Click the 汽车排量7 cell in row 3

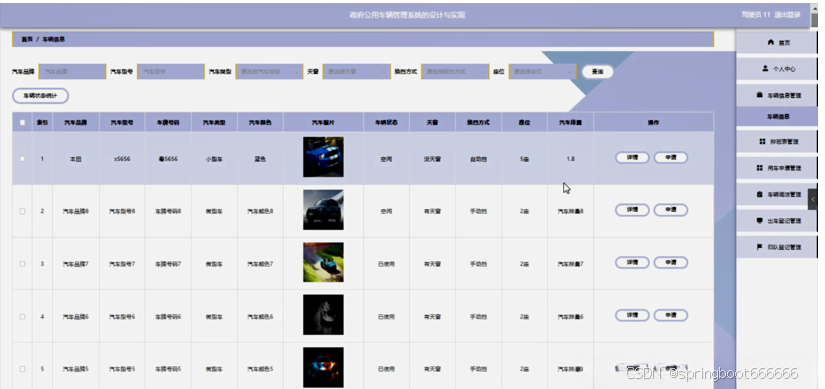pos(570,264)
